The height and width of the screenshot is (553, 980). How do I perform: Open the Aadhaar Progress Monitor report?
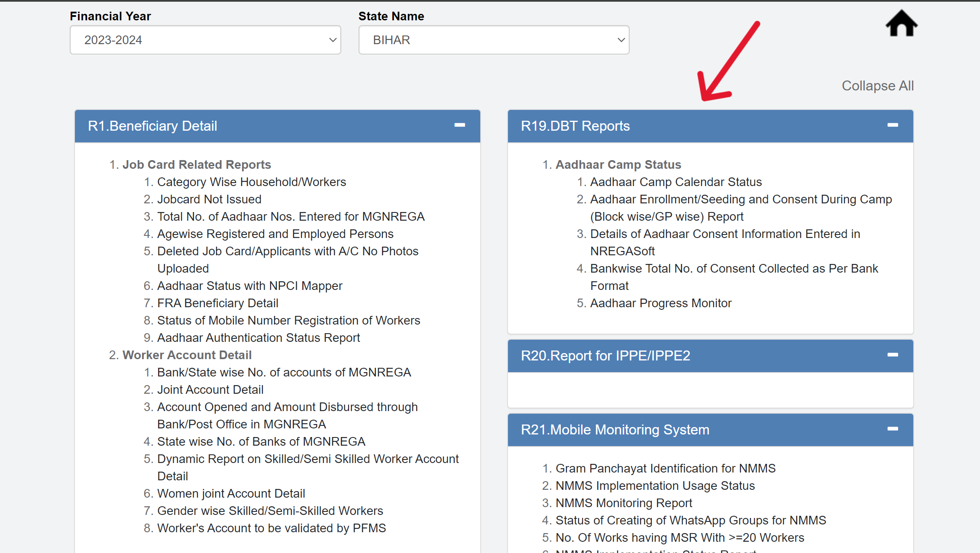point(660,302)
